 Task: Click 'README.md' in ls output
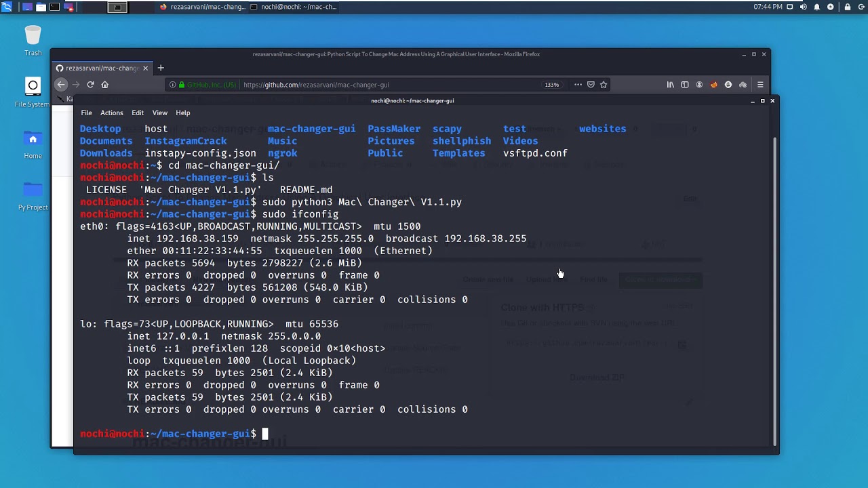(x=306, y=190)
